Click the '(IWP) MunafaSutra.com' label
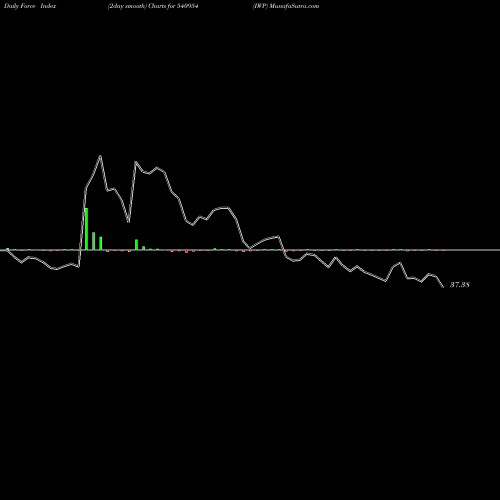The width and height of the screenshot is (500, 500). coord(286,6)
